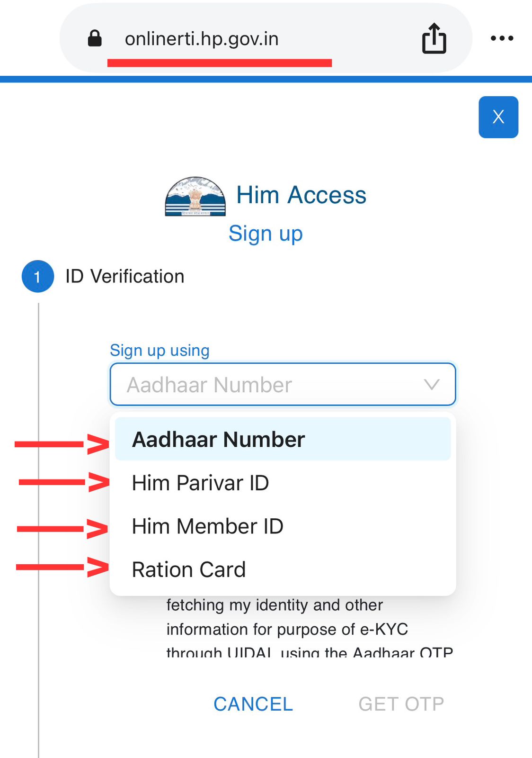Choose Him Parivar ID from list
The width and height of the screenshot is (532, 758).
[201, 483]
